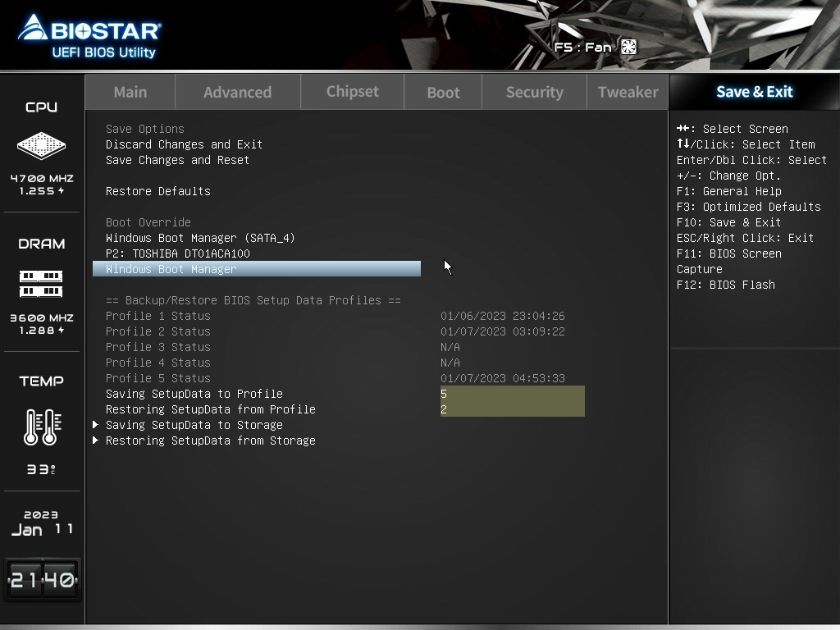Click Backup/Restore BIOS Setup Data Profiles heading
Viewport: 840px width, 630px height.
click(253, 300)
